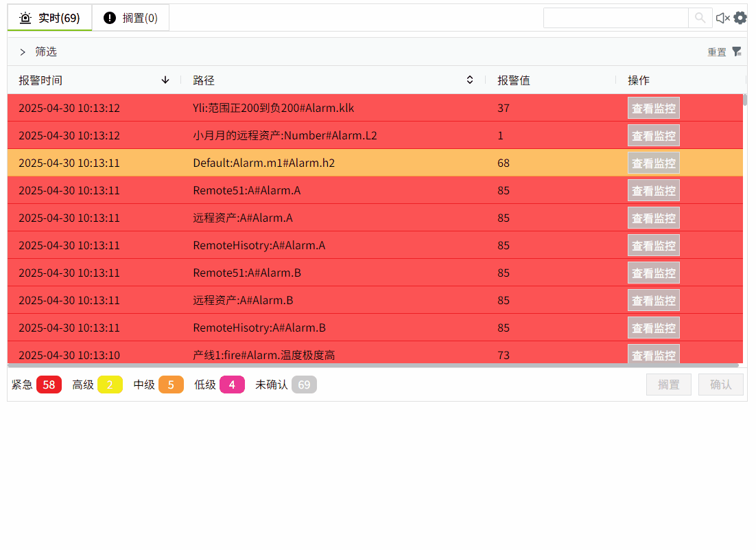Select the 实时(69) tab
The image size is (756, 550).
coord(50,18)
